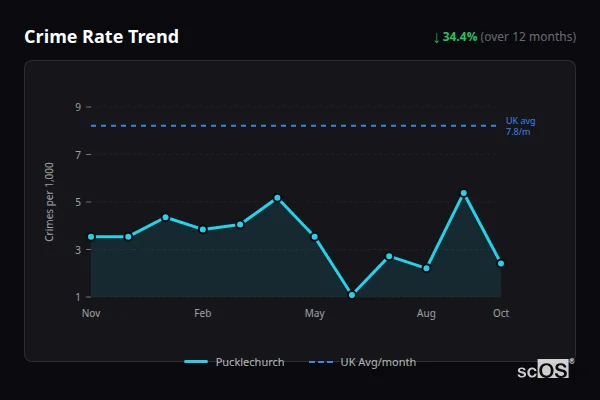Viewport: 600px width, 400px height.
Task: Click the green down arrow icon
Action: tap(436, 38)
